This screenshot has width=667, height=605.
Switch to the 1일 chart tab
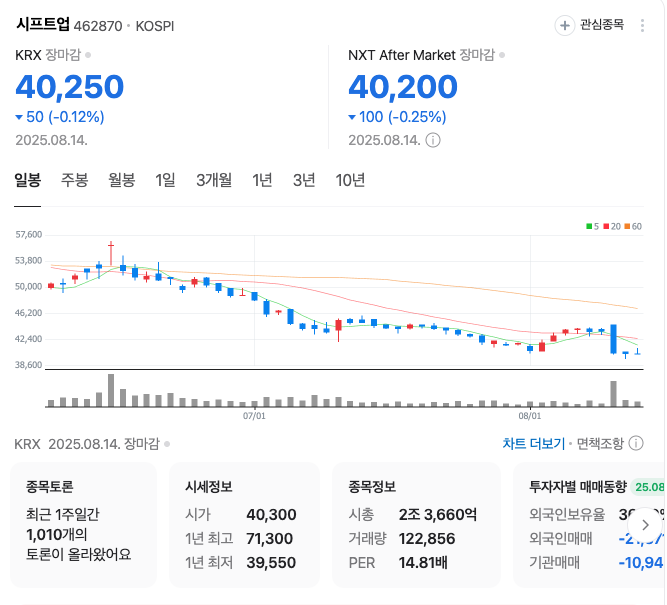click(x=165, y=180)
